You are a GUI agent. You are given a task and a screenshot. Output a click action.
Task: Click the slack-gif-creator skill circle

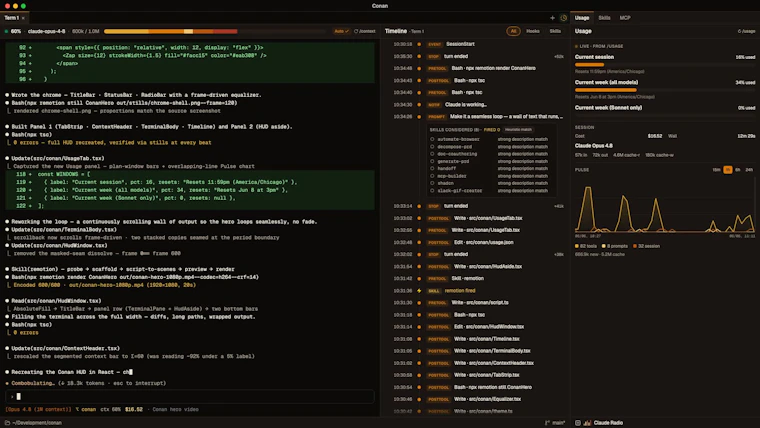click(432, 190)
